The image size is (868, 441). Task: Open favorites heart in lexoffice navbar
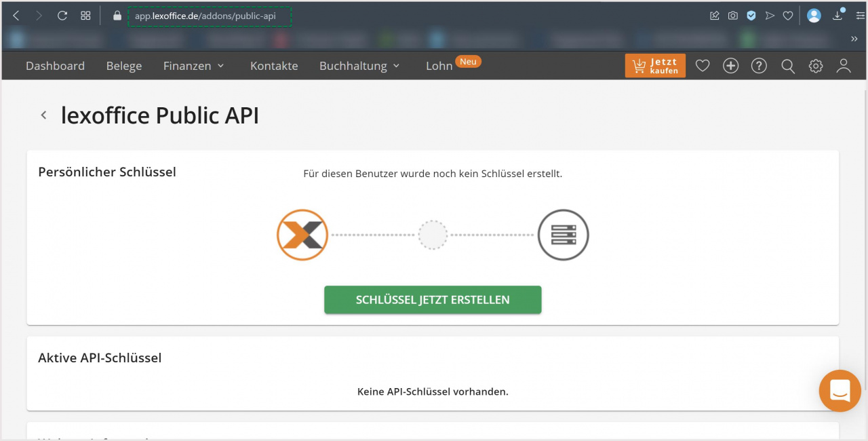tap(703, 66)
